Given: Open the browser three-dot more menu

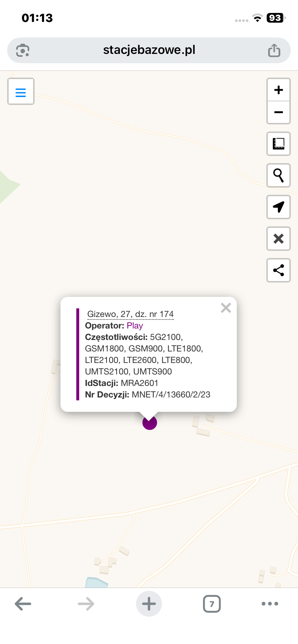Looking at the screenshot, I should pos(270,604).
